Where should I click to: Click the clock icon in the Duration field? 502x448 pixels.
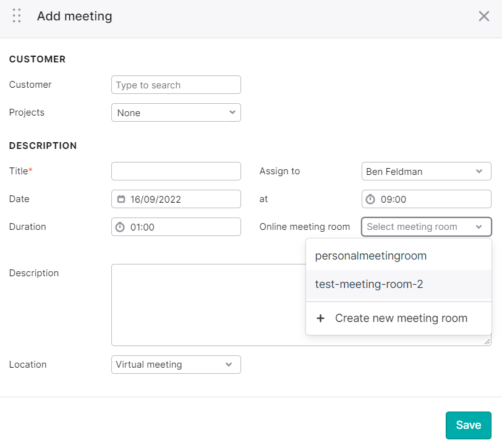121,226
